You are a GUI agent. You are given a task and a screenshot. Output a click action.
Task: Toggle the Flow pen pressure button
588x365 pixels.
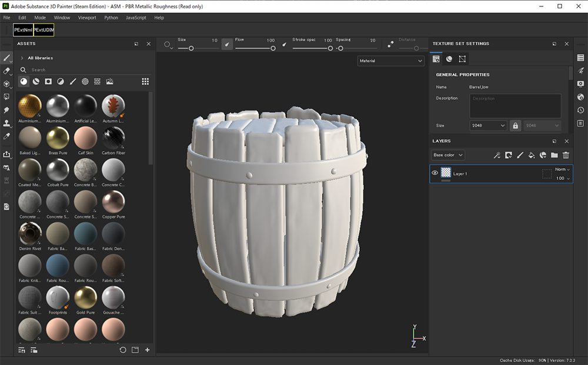coord(227,43)
